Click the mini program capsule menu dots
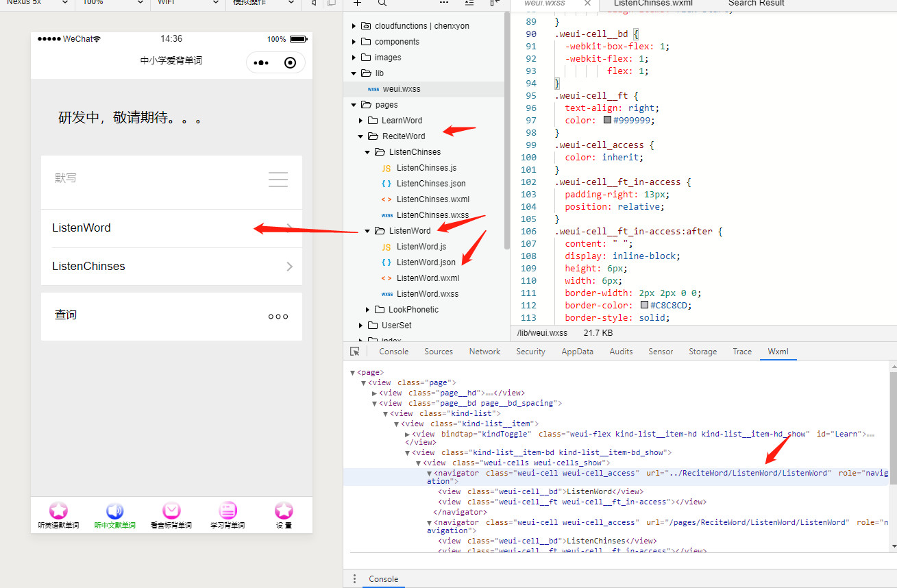This screenshot has height=588, width=897. pyautogui.click(x=261, y=63)
